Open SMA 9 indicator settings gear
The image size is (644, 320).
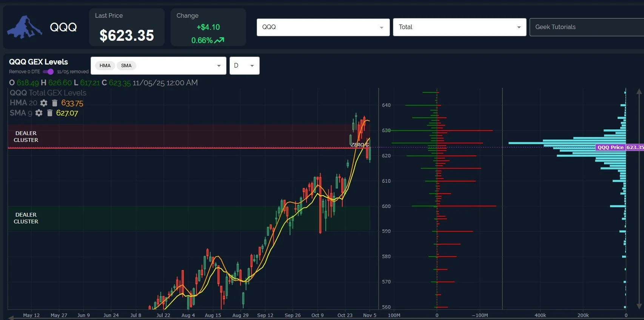click(39, 113)
